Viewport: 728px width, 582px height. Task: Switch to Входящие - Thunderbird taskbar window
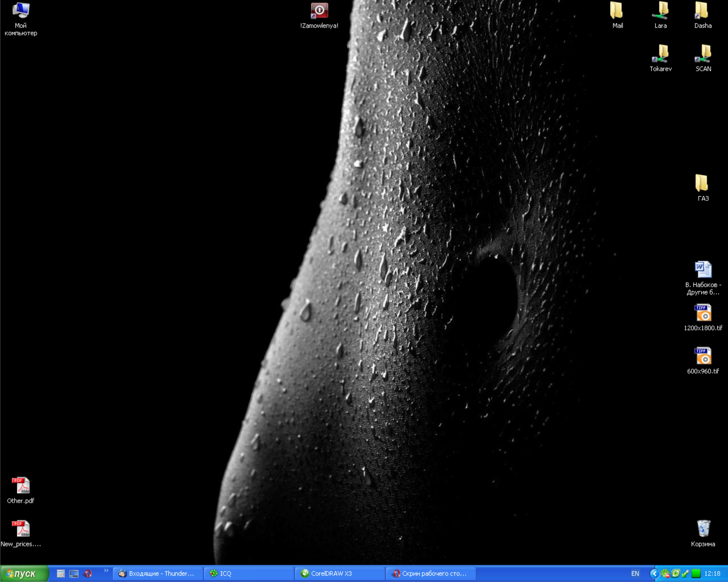(158, 574)
